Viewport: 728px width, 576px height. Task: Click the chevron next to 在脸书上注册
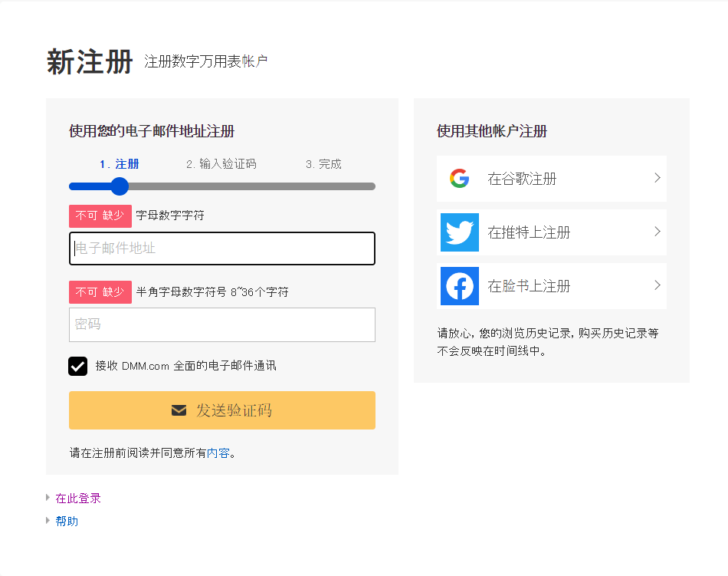coord(657,286)
